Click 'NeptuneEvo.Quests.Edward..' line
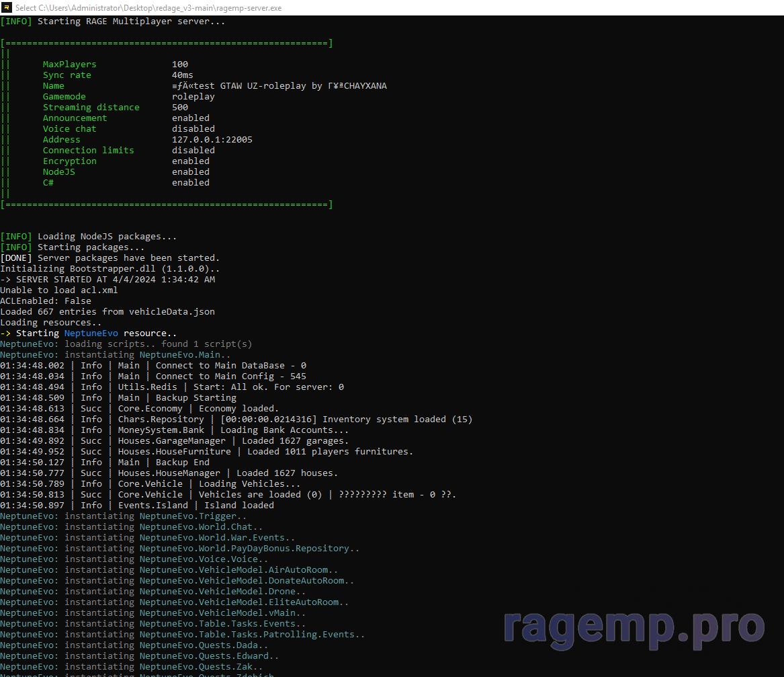Viewport: 784px width, 677px height. 140,656
